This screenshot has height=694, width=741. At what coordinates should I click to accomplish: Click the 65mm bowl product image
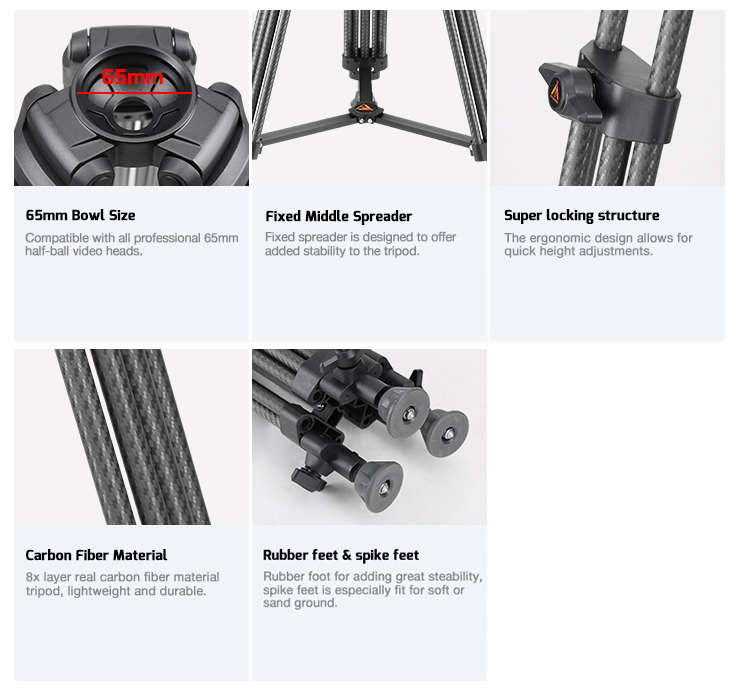[131, 98]
